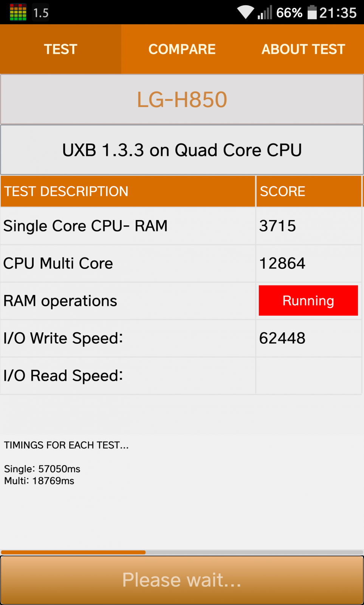Tap the I/O Read Speed row
The height and width of the screenshot is (605, 364).
[x=181, y=375]
